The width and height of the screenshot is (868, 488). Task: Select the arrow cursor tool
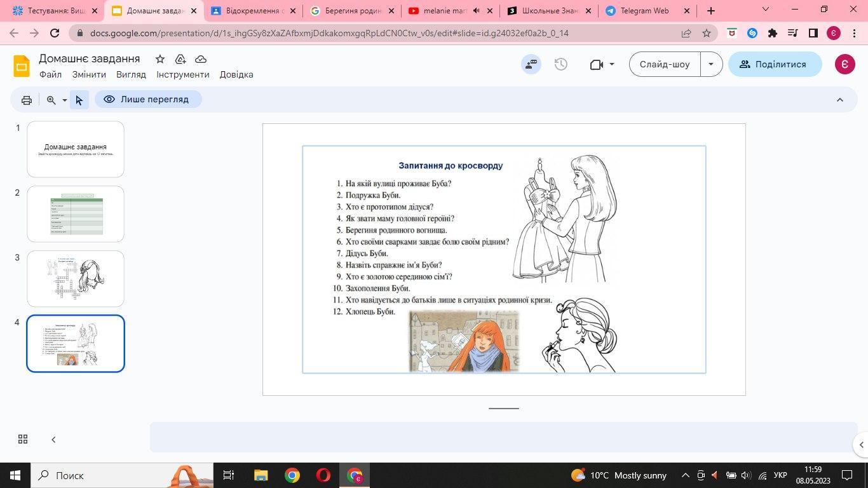[x=79, y=100]
